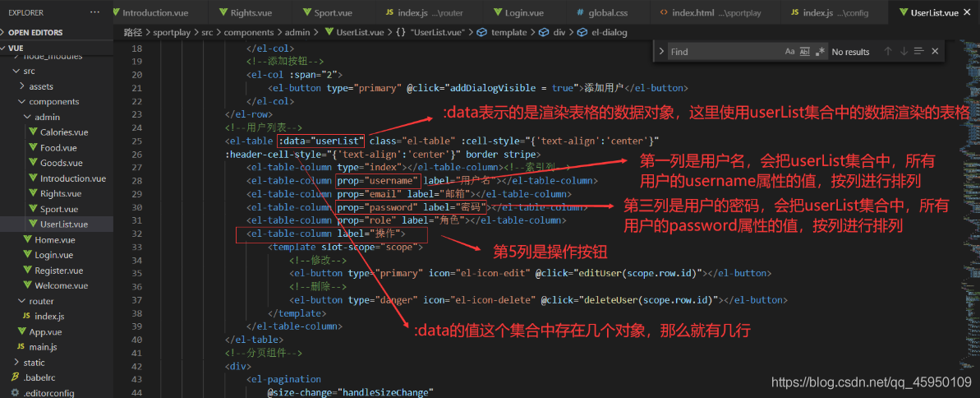Select the active UserList.vue editor tab

pos(934,12)
